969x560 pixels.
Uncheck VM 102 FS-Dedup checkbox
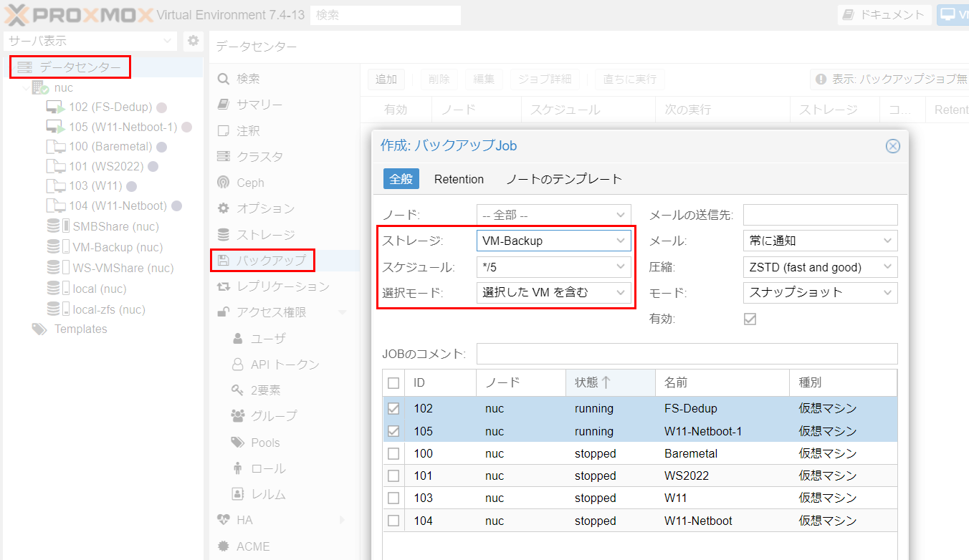tap(393, 409)
